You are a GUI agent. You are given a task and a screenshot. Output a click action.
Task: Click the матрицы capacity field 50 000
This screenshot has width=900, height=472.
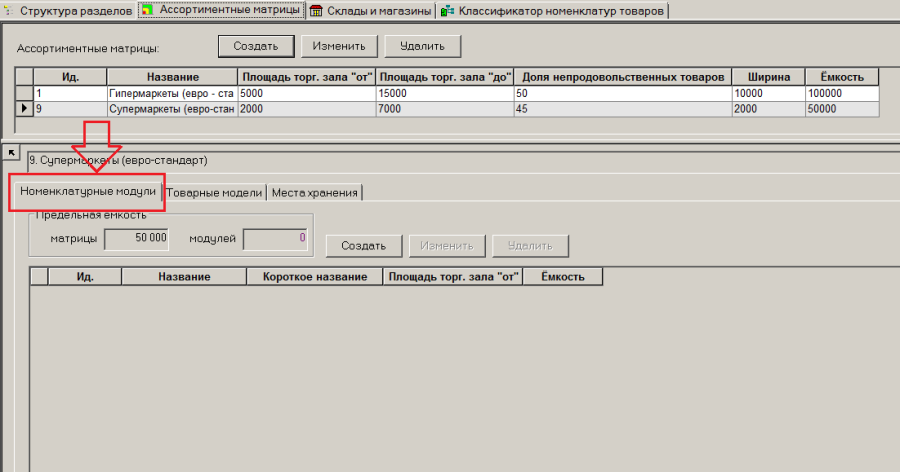(137, 239)
